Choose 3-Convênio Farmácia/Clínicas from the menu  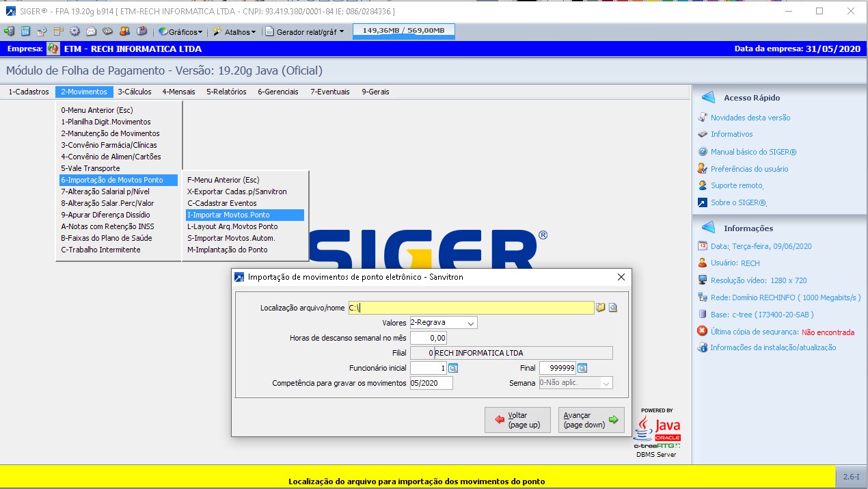(x=109, y=145)
